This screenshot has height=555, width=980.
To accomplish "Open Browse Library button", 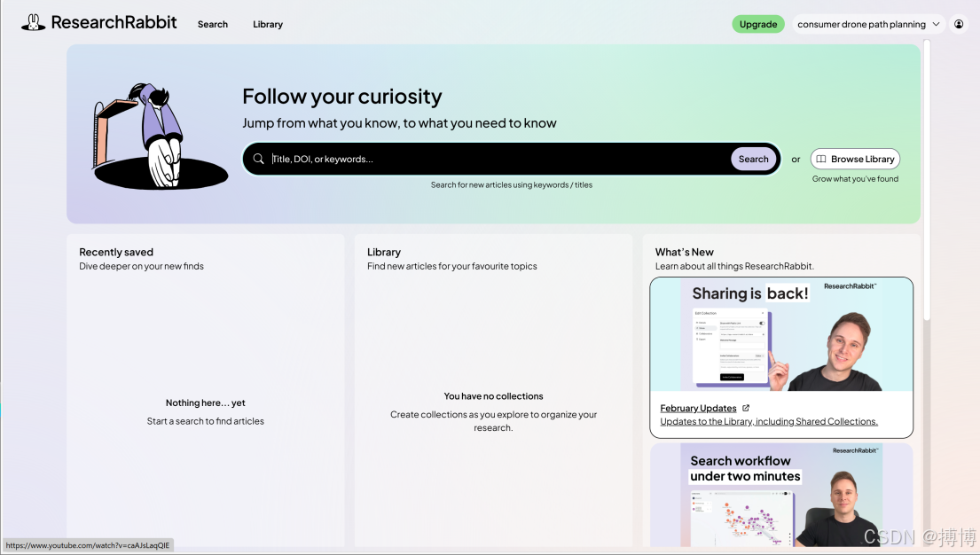I will click(855, 159).
